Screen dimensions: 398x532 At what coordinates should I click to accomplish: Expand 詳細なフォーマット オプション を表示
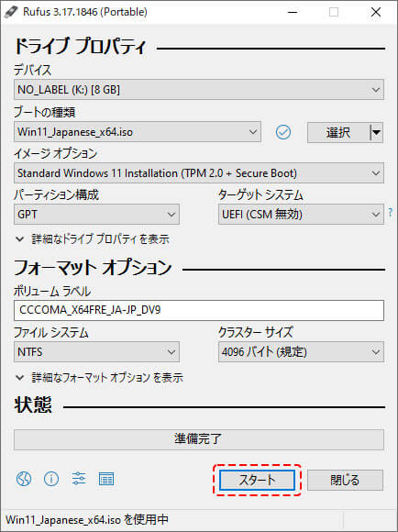pyautogui.click(x=99, y=377)
